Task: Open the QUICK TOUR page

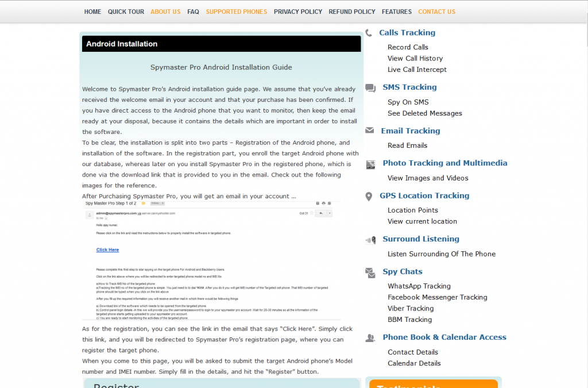Action: (x=126, y=11)
